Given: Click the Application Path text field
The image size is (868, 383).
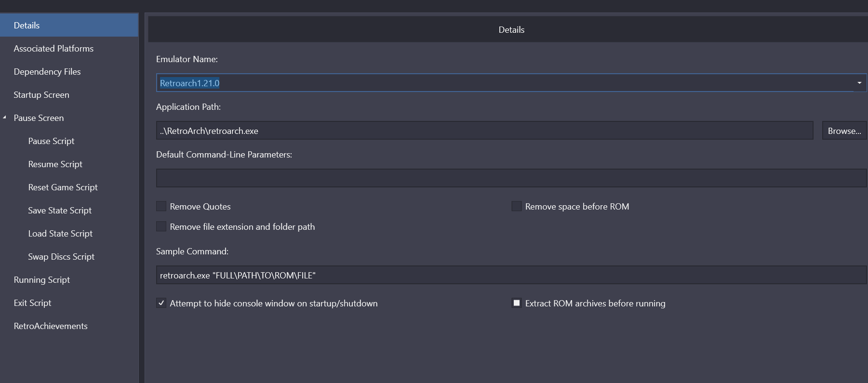Looking at the screenshot, I should pyautogui.click(x=484, y=131).
